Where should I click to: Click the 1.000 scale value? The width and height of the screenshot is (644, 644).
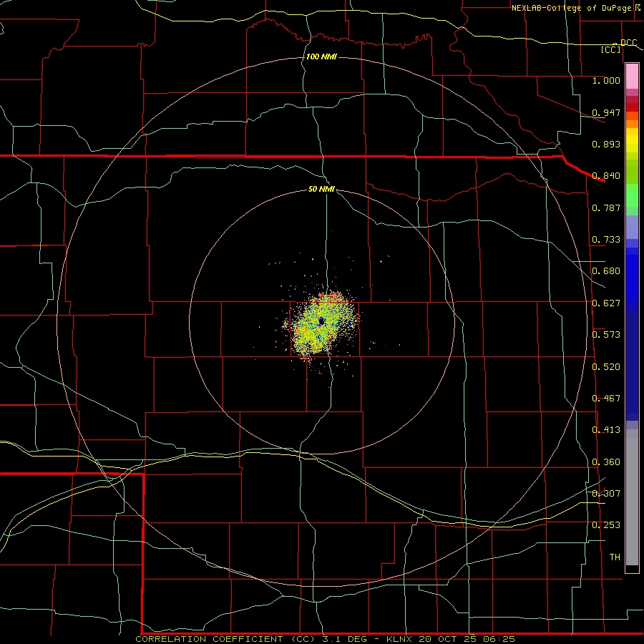point(606,80)
